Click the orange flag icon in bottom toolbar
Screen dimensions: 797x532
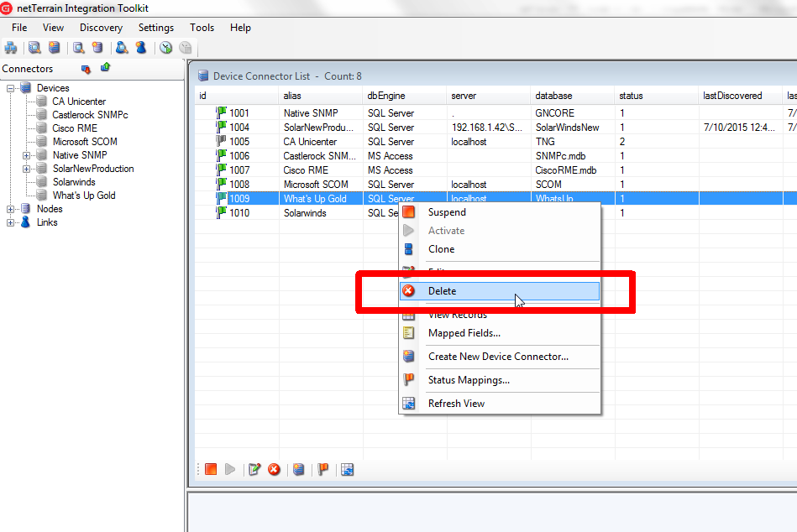(x=322, y=470)
